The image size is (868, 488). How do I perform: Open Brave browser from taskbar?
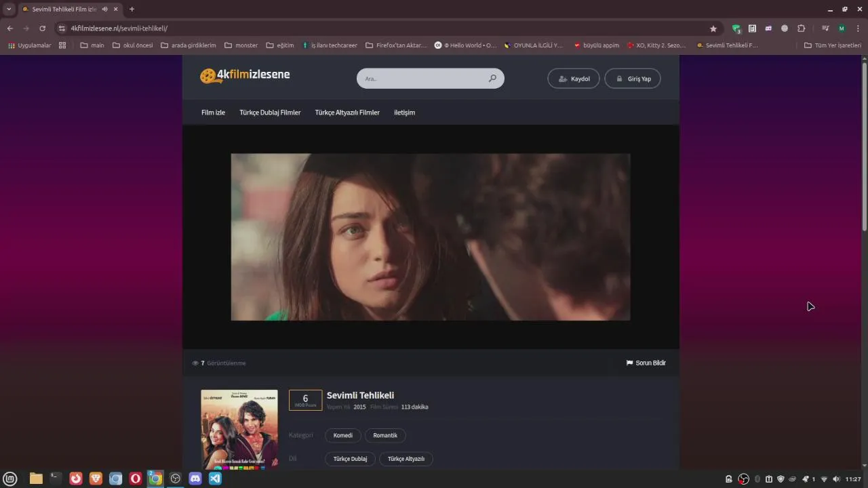pos(96,479)
